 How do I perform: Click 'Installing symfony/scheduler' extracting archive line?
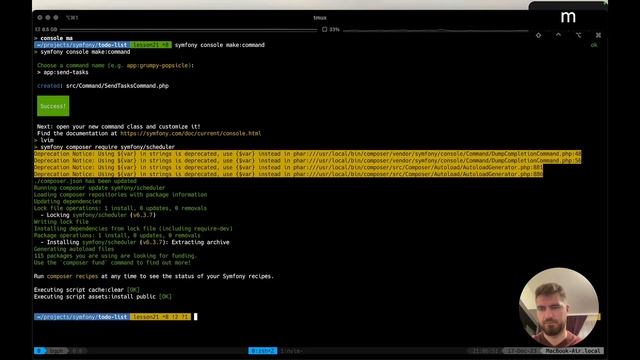click(135, 242)
